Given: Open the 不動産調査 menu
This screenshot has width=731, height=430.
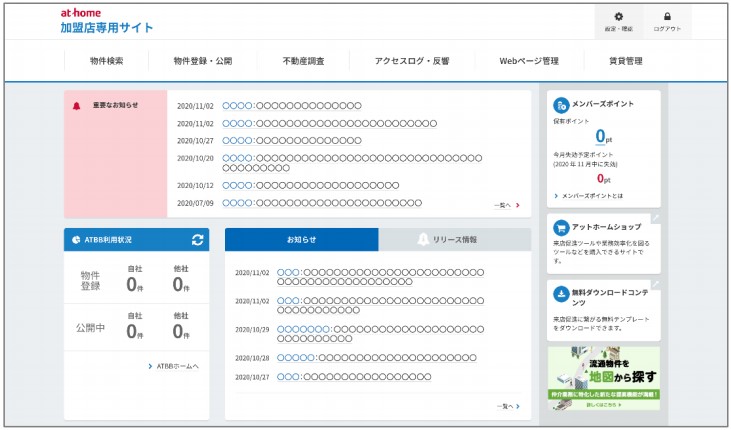Looking at the screenshot, I should pyautogui.click(x=303, y=61).
